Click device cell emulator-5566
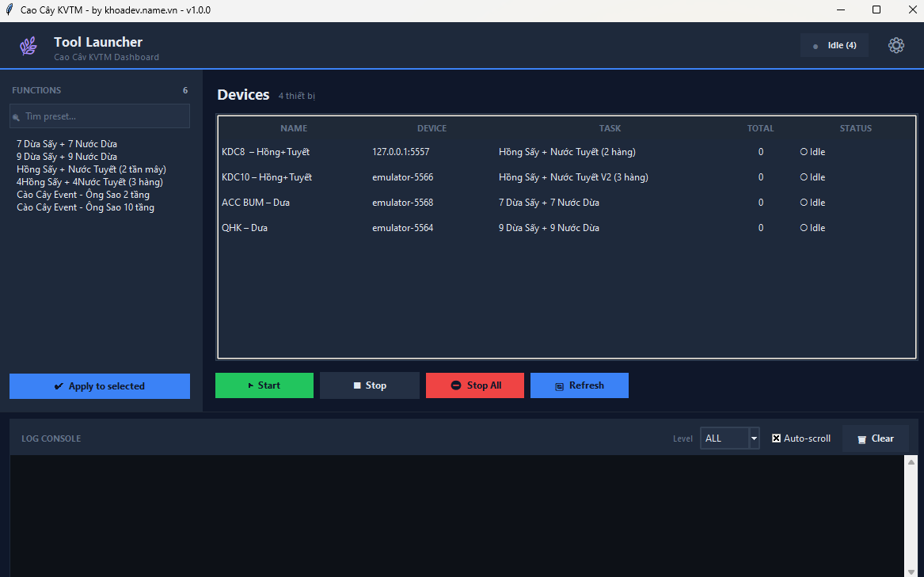The image size is (924, 577). pos(402,177)
